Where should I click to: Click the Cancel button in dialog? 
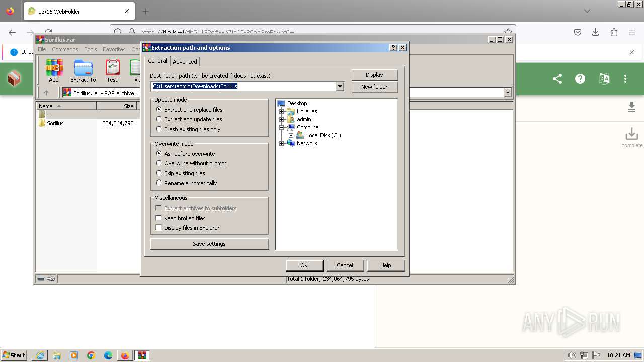345,265
